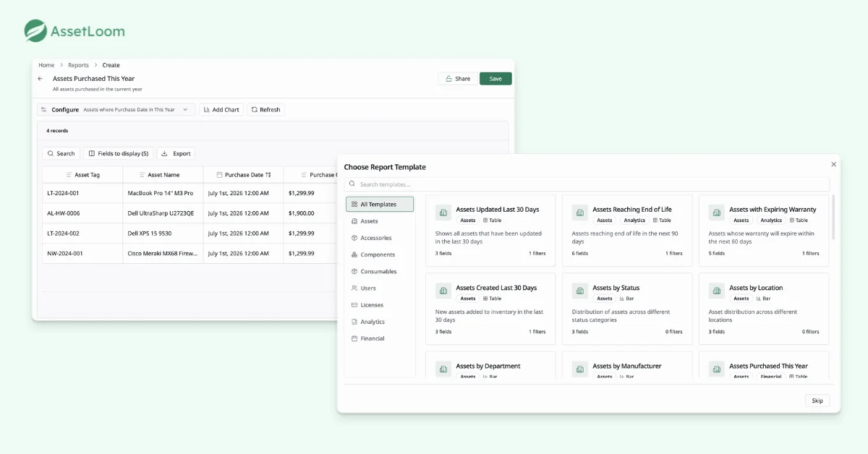Image resolution: width=868 pixels, height=454 pixels.
Task: Select the Assets category in the sidebar
Action: (x=380, y=221)
